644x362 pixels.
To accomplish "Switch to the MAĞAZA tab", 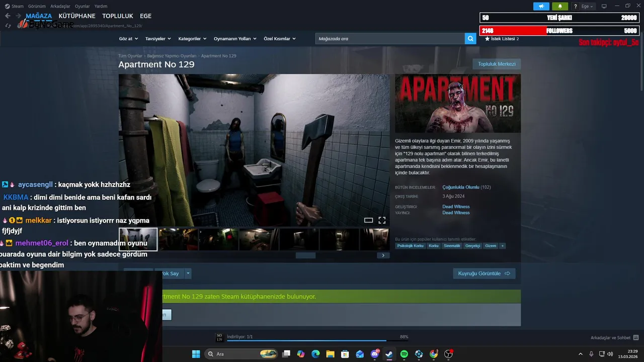I will point(39,16).
